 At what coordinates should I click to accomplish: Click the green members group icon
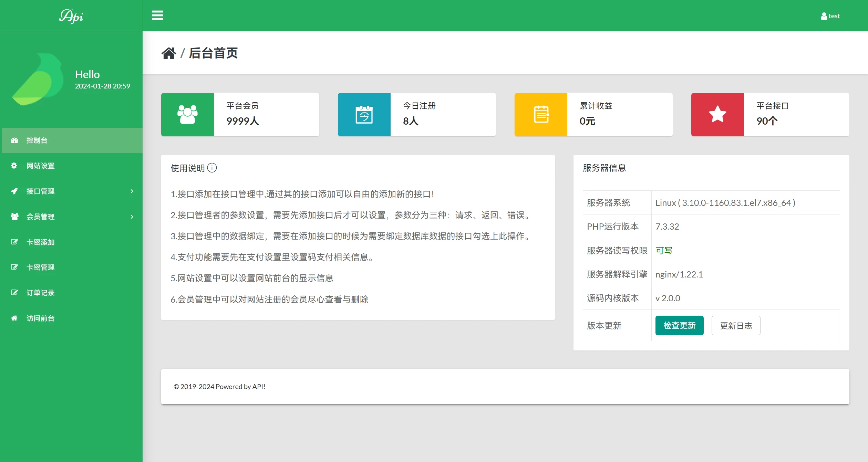tap(187, 115)
